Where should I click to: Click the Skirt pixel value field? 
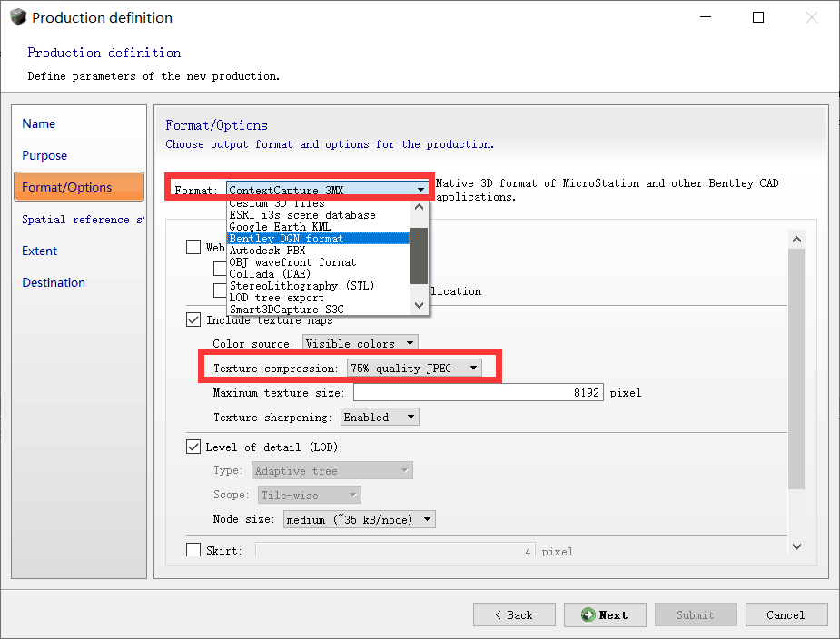[395, 550]
